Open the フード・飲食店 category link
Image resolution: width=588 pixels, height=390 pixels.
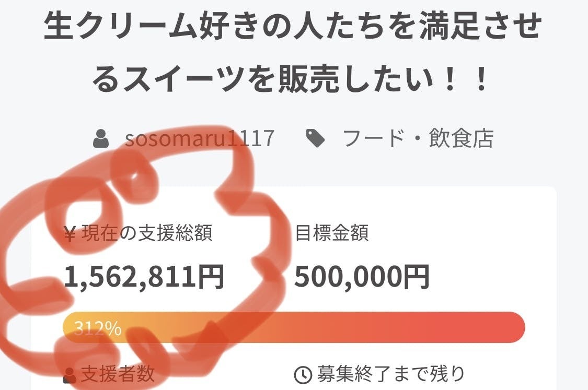pos(418,139)
